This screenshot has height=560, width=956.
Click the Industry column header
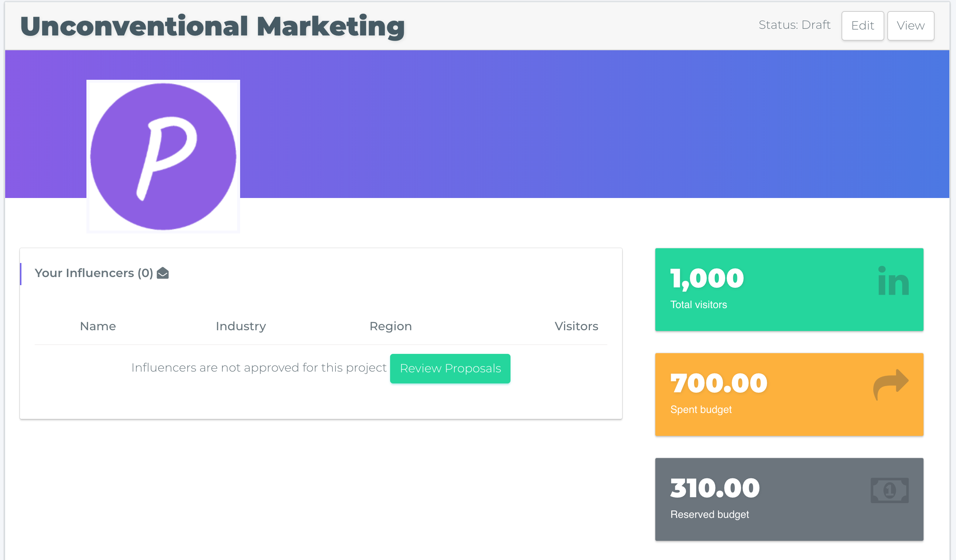point(241,326)
